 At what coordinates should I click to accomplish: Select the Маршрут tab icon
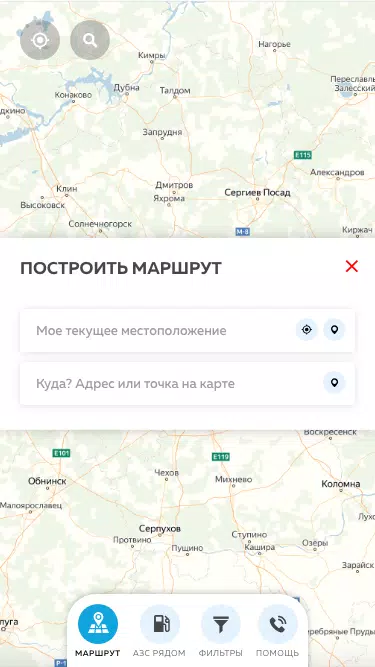tap(98, 624)
